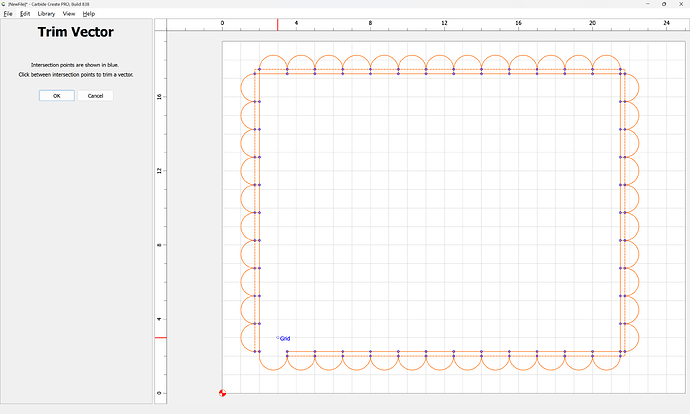690x414 pixels.
Task: Open the Edit menu
Action: [25, 14]
